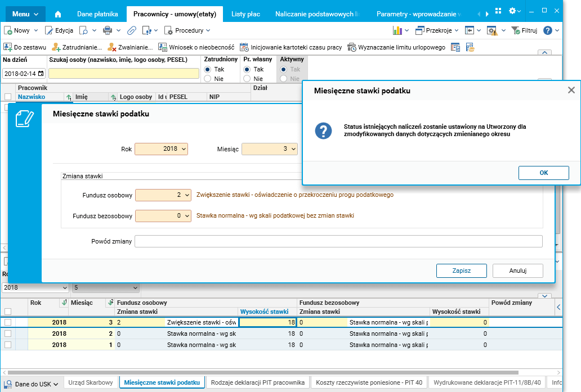Click Zwalnianie dismiss employee icon
Viewport: 581px width, 392px height.
click(x=112, y=47)
